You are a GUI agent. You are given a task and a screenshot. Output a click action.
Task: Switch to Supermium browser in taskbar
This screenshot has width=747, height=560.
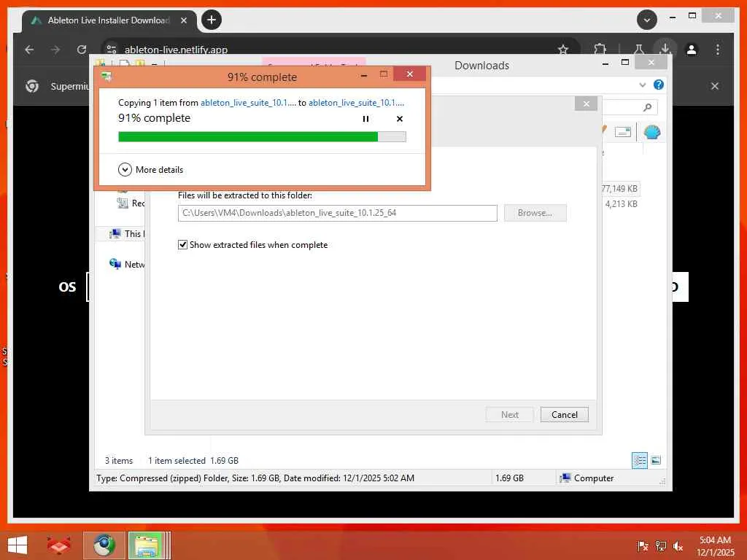click(x=104, y=545)
